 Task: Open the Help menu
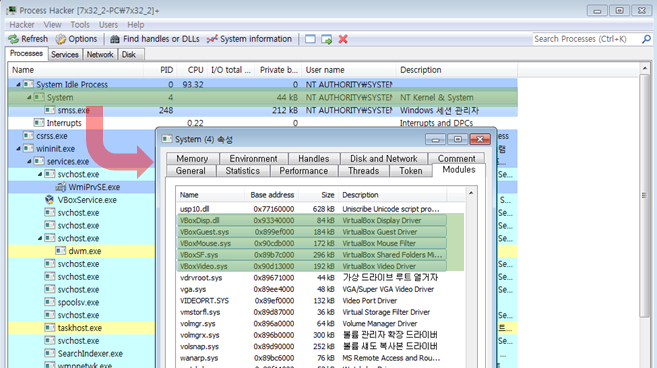[x=135, y=25]
